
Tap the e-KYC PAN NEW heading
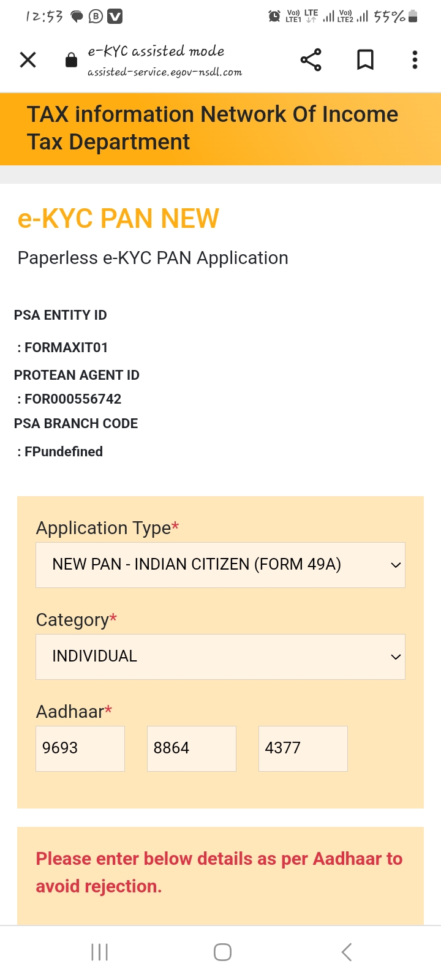[x=118, y=219]
